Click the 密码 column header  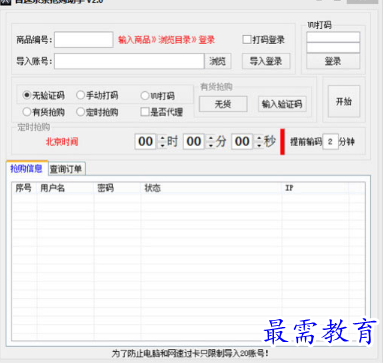tap(117, 188)
